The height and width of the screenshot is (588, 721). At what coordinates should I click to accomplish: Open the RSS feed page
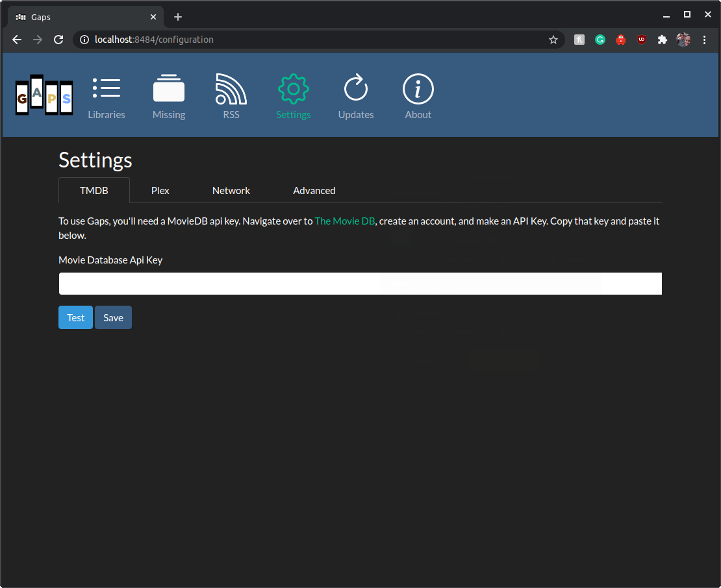[231, 96]
